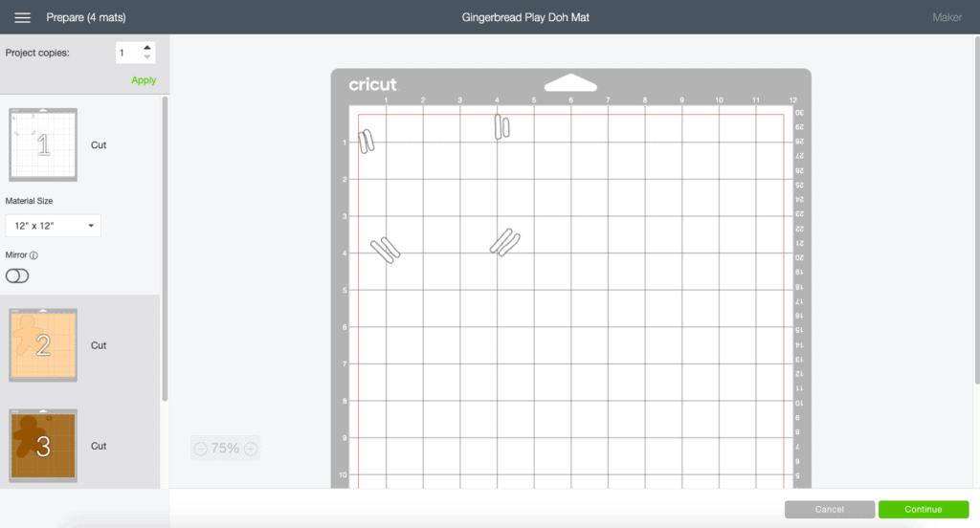Increase project copies with up arrow
This screenshot has width=980, height=528.
146,47
